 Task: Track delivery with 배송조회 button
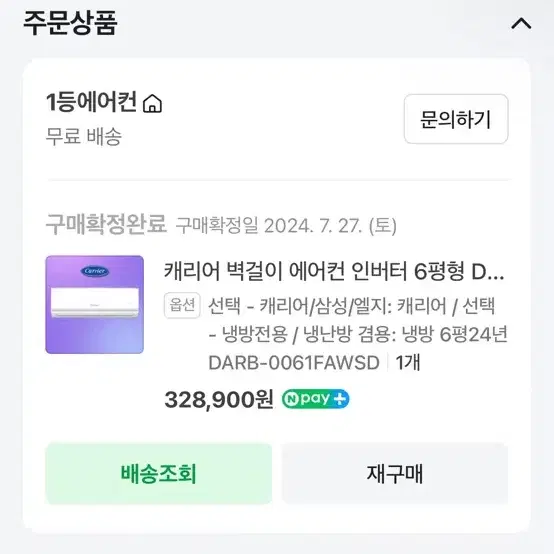click(x=159, y=473)
